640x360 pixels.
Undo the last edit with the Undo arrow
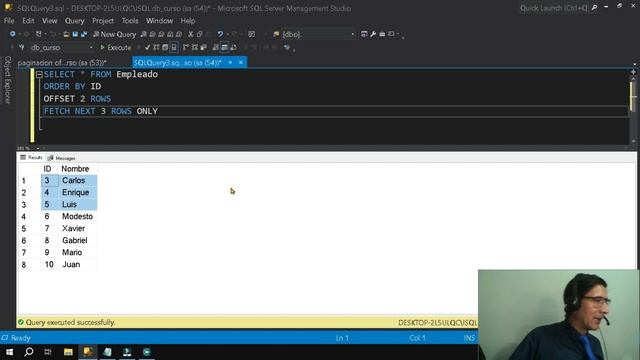click(220, 34)
